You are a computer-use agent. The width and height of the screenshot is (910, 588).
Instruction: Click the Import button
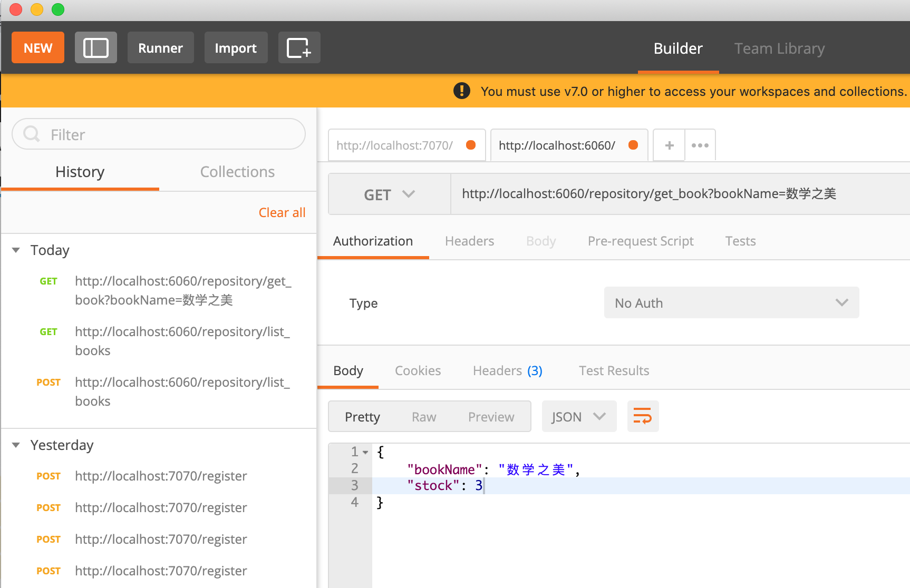[x=236, y=47]
